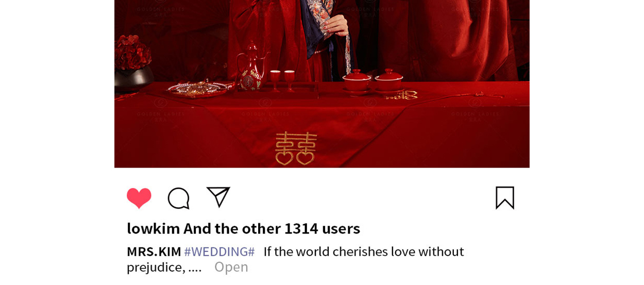
Task: Tap the #WEDDING# hashtag
Action: pyautogui.click(x=219, y=252)
